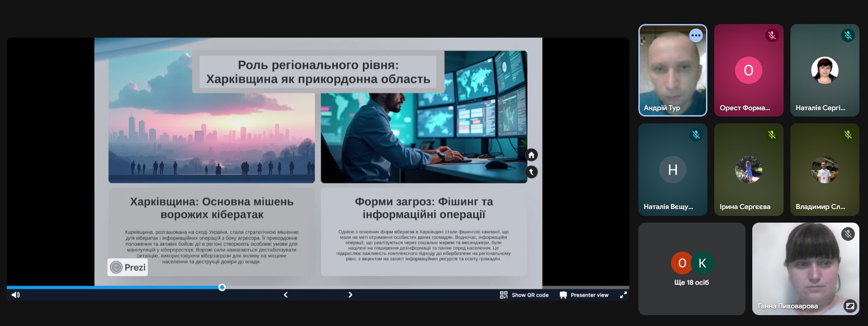Click muted mic icon on Наталія Вещу tile

(696, 135)
